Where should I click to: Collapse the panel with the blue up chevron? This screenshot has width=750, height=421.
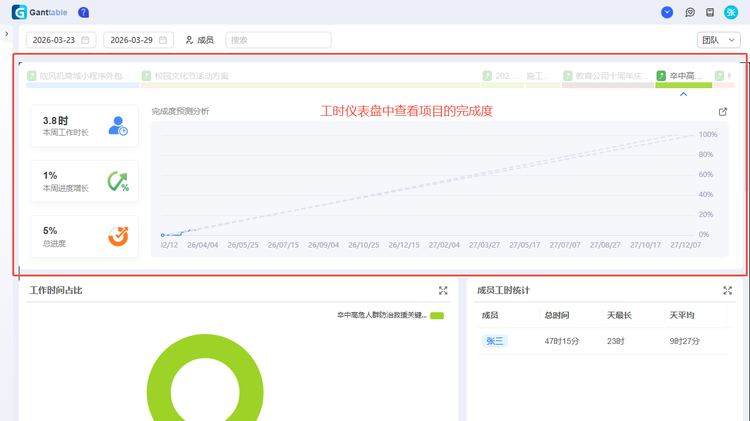[x=684, y=94]
